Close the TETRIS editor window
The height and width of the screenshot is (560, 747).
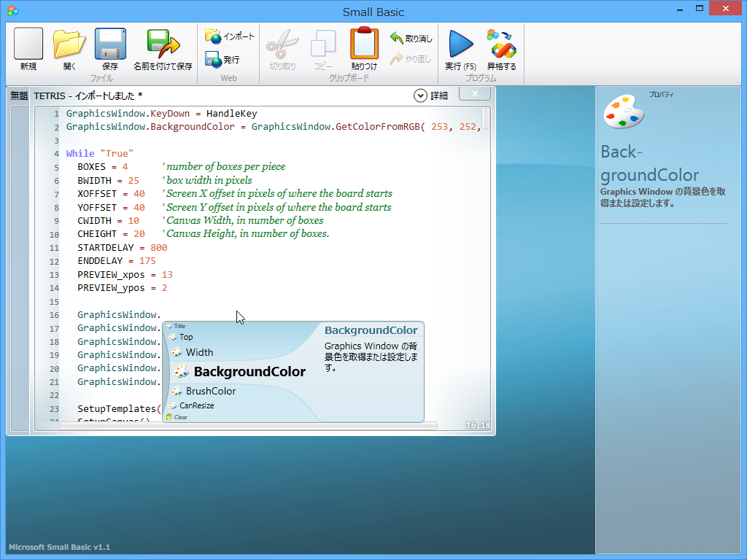[475, 93]
